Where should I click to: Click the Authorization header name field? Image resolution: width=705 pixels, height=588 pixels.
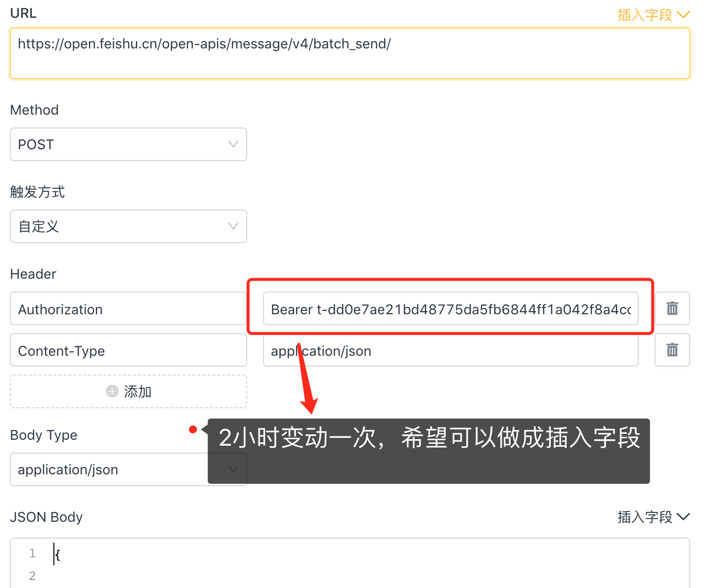coord(129,309)
